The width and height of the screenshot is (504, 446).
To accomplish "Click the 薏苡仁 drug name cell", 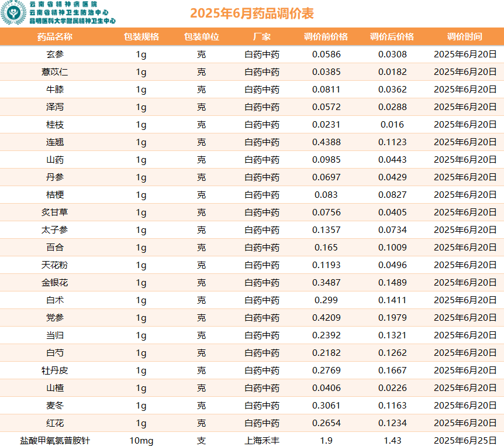I will pyautogui.click(x=55, y=72).
